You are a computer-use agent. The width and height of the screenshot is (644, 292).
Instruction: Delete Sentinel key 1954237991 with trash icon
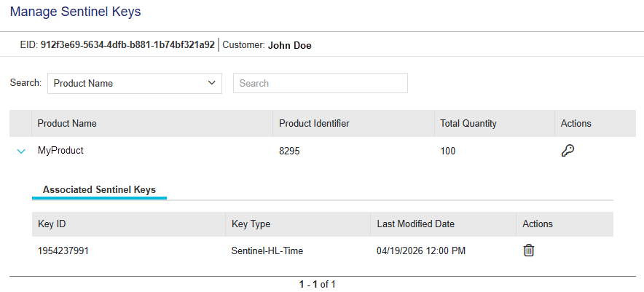(x=529, y=250)
